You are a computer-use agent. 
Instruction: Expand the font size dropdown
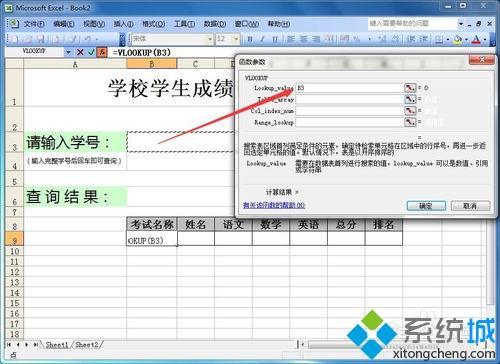[236, 39]
